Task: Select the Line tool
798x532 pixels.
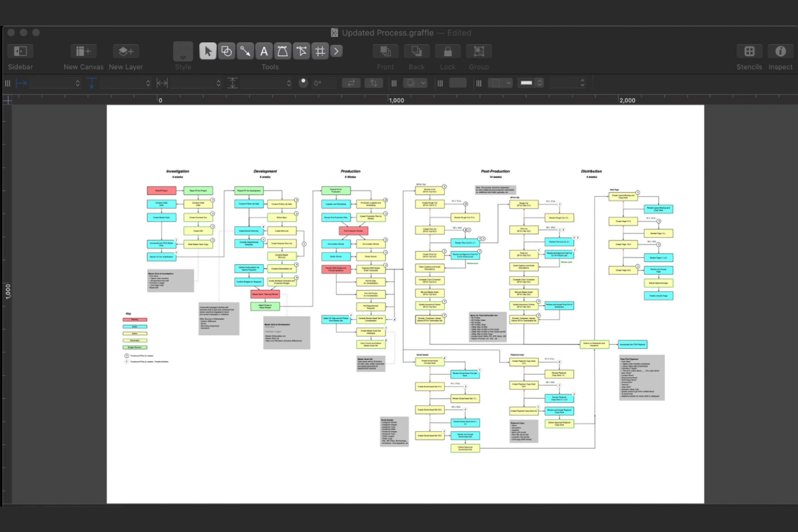Action: point(245,51)
